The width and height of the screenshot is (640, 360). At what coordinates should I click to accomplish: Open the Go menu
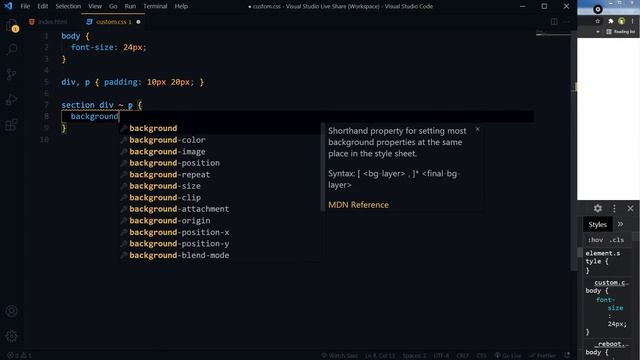(113, 6)
